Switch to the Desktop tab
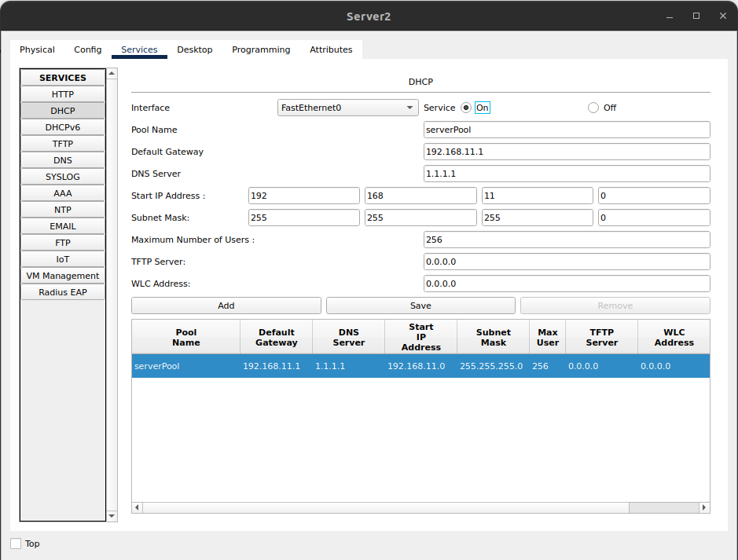 click(x=194, y=49)
